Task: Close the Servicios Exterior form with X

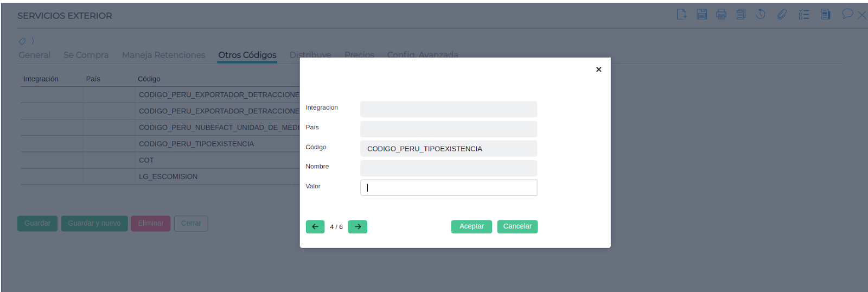Action: tap(861, 15)
